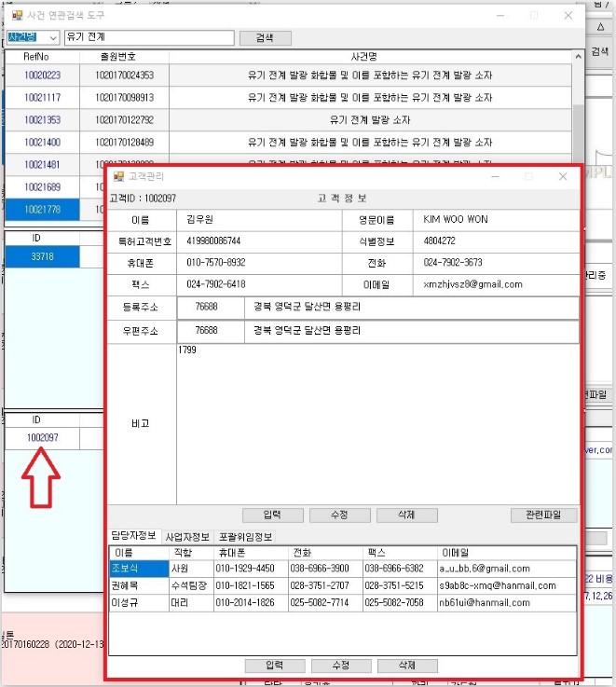Click email s9ab8c-xmq@hanmail.com cell
The image size is (616, 687).
(507, 585)
